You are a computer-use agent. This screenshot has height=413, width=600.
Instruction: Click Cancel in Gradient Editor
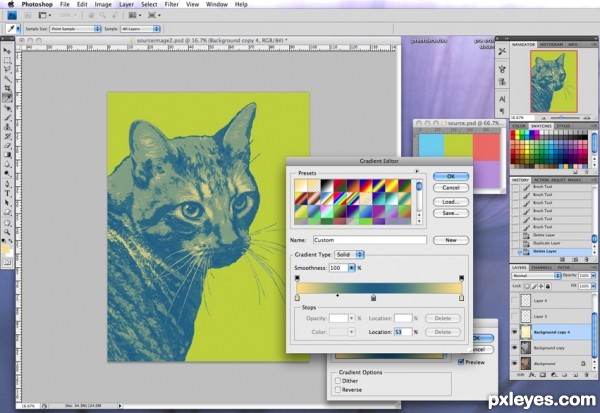click(x=451, y=188)
